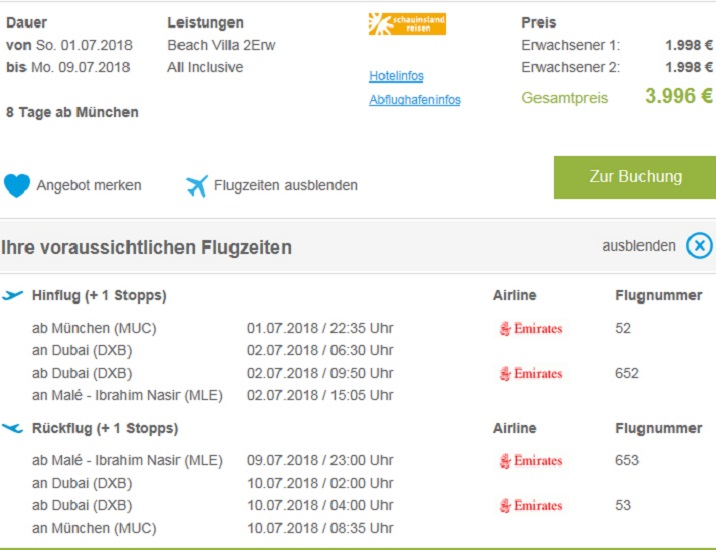This screenshot has width=716, height=550.
Task: Click Emirates logo for flight 653
Action: (x=531, y=461)
